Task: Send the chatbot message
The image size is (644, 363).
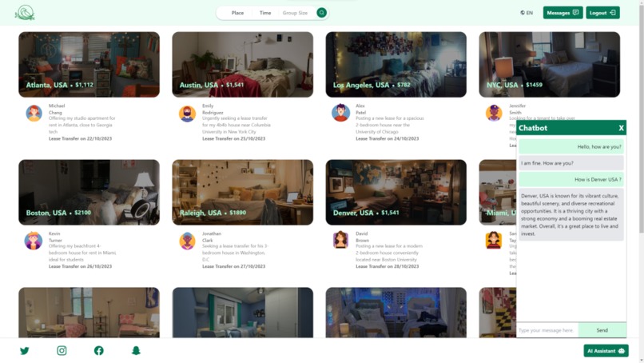Action: (x=602, y=330)
